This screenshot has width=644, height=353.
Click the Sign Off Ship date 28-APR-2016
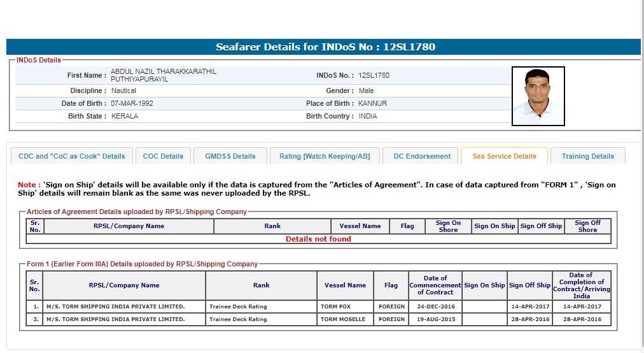coord(529,319)
